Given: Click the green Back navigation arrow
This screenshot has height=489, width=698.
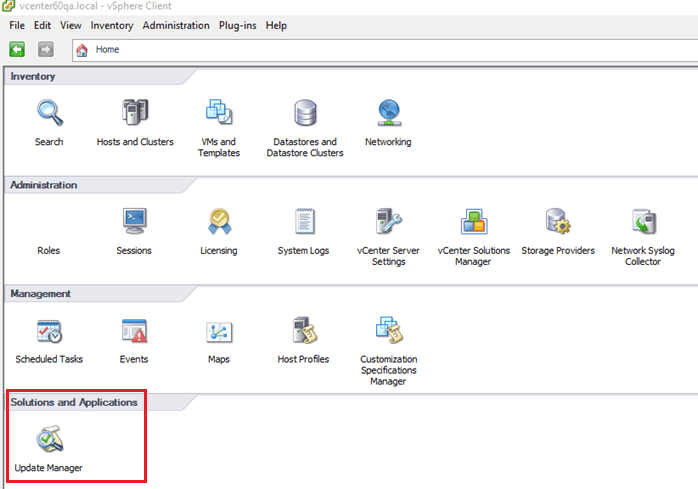Looking at the screenshot, I should click(17, 49).
